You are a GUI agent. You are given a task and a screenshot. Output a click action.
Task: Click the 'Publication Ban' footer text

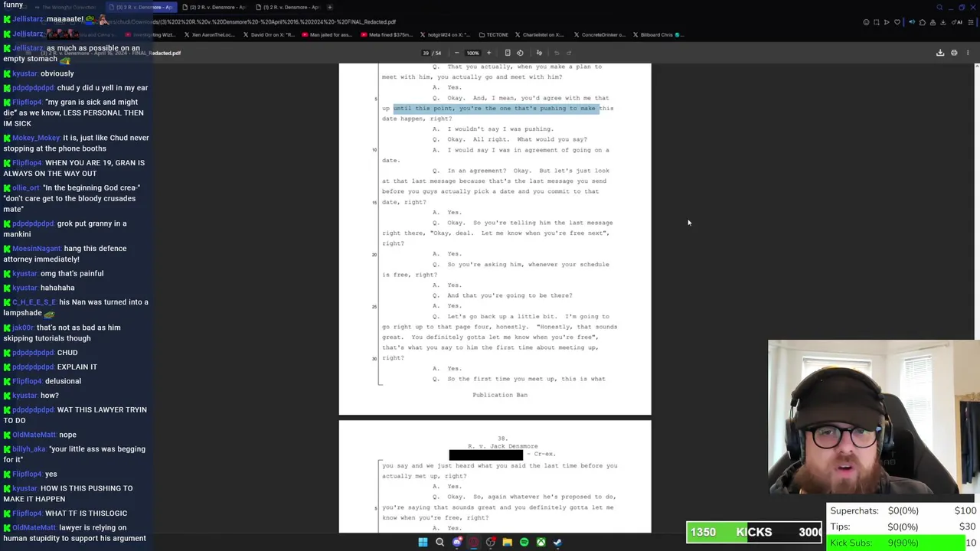pos(500,395)
